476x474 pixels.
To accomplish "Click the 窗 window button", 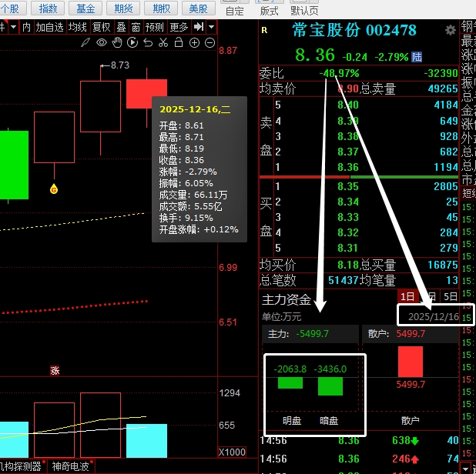I will (136, 27).
